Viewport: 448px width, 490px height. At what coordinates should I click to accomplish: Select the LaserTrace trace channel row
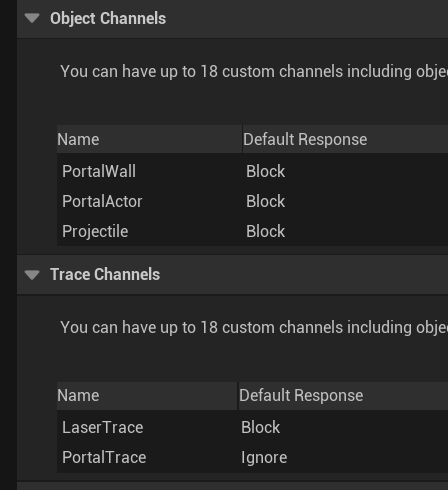[252, 427]
